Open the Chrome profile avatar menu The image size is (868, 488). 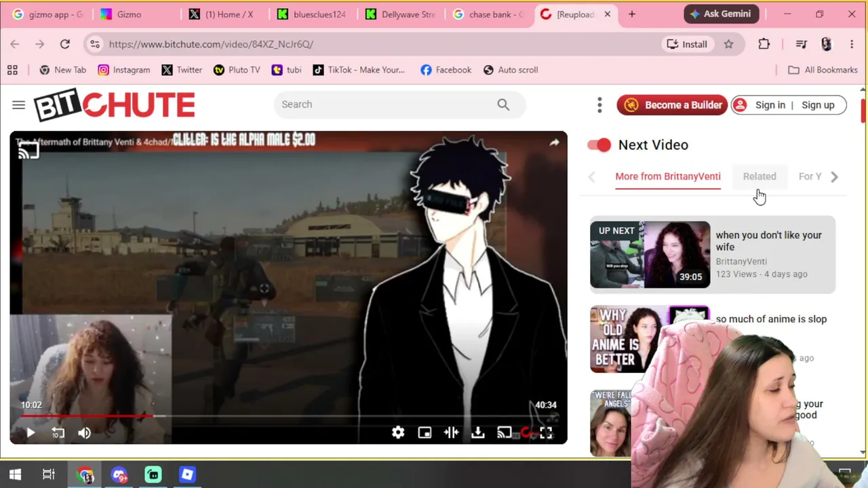[826, 44]
